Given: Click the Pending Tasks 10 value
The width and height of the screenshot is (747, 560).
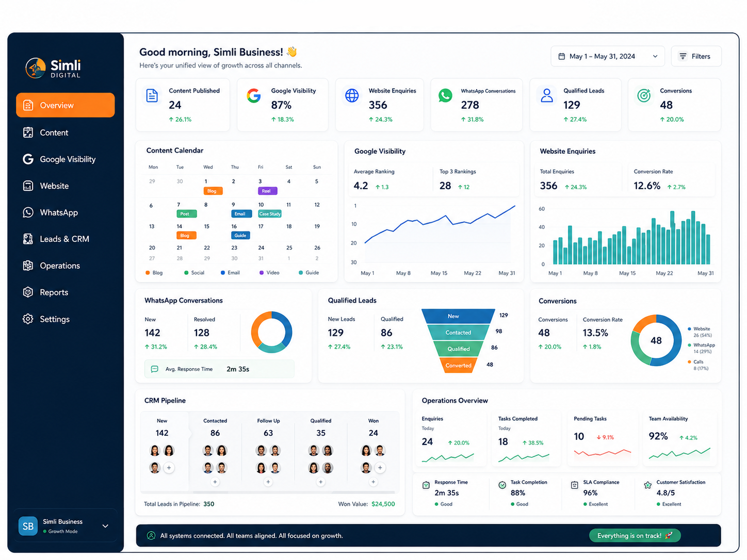Looking at the screenshot, I should click(x=579, y=437).
